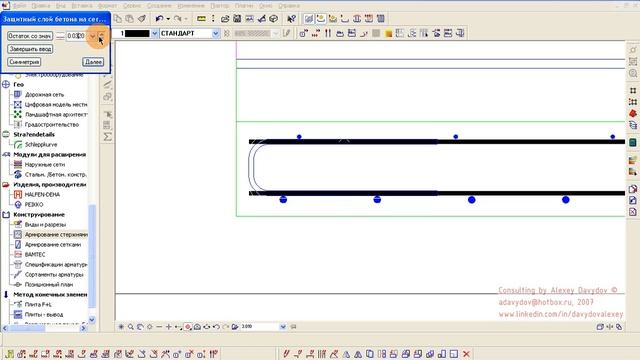Image resolution: width=640 pixels, height=360 pixels.
Task: Select Плита F+L module
Action: coord(38,304)
